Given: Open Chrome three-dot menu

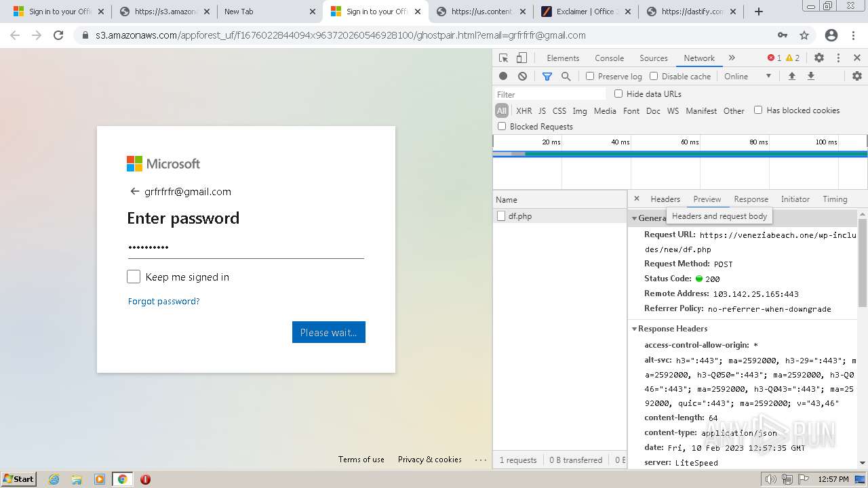Looking at the screenshot, I should 854,35.
